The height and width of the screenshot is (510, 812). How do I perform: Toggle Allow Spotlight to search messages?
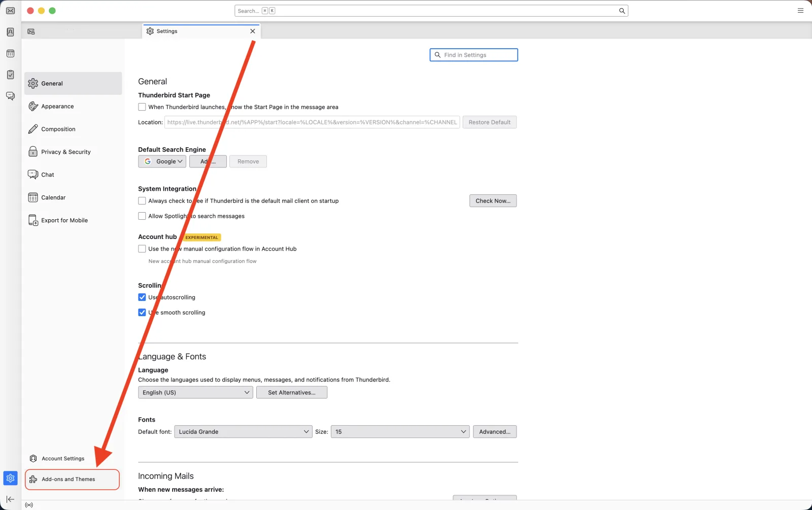tap(142, 216)
